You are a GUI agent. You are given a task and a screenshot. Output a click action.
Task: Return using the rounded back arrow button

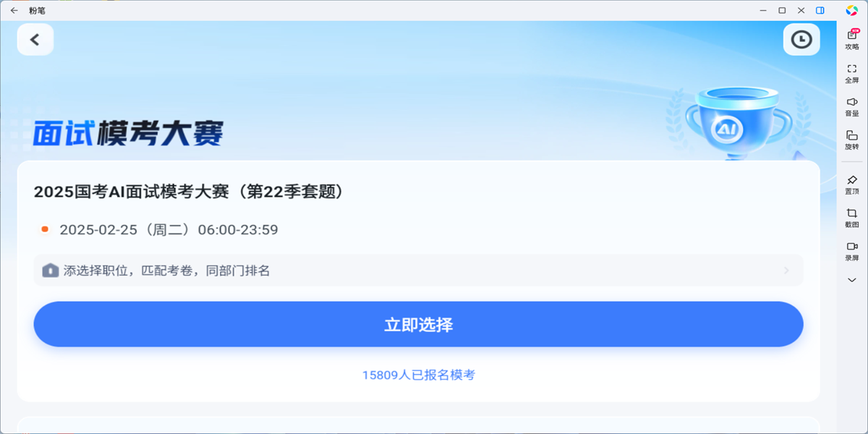35,39
